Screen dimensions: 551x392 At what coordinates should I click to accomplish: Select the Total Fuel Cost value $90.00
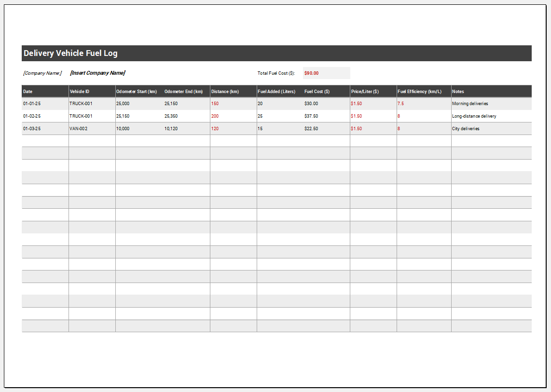(x=311, y=73)
